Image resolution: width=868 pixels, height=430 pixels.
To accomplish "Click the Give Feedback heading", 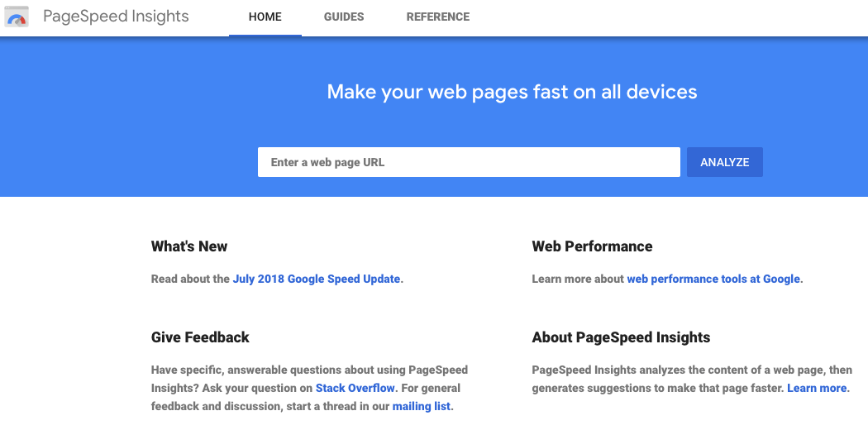I will (x=200, y=337).
